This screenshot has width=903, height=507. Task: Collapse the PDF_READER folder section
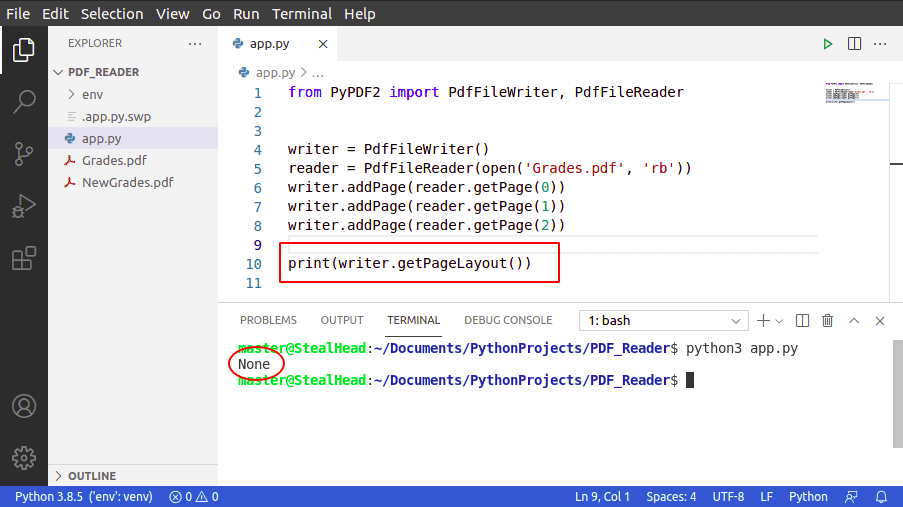click(133, 72)
